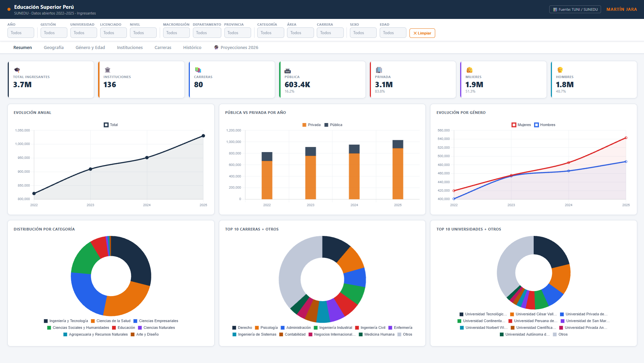Screen dimensions: 644x363
Task: Switch to the Resumen tab
Action: [x=23, y=48]
